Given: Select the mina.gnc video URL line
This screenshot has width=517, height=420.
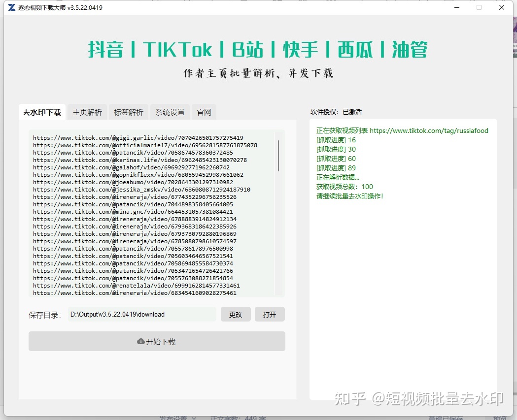Looking at the screenshot, I should (133, 212).
